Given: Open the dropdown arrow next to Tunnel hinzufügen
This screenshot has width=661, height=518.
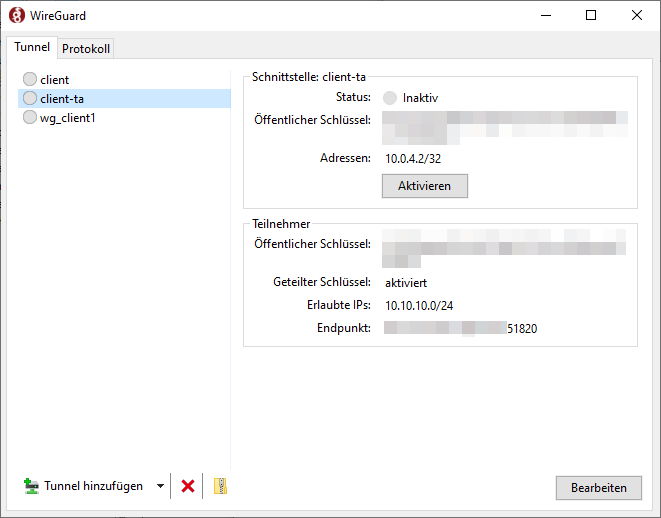Looking at the screenshot, I should tap(160, 487).
